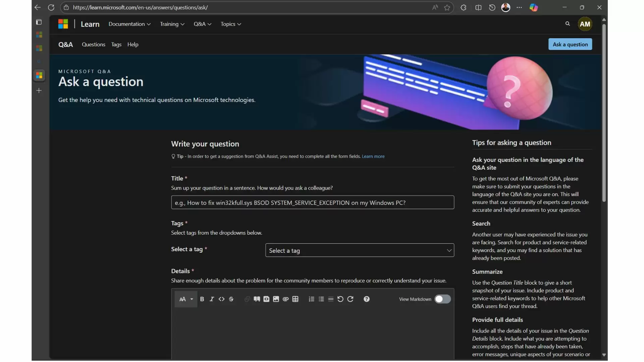Image resolution: width=644 pixels, height=362 pixels.
Task: Insert a blockquote in details
Action: (x=257, y=299)
